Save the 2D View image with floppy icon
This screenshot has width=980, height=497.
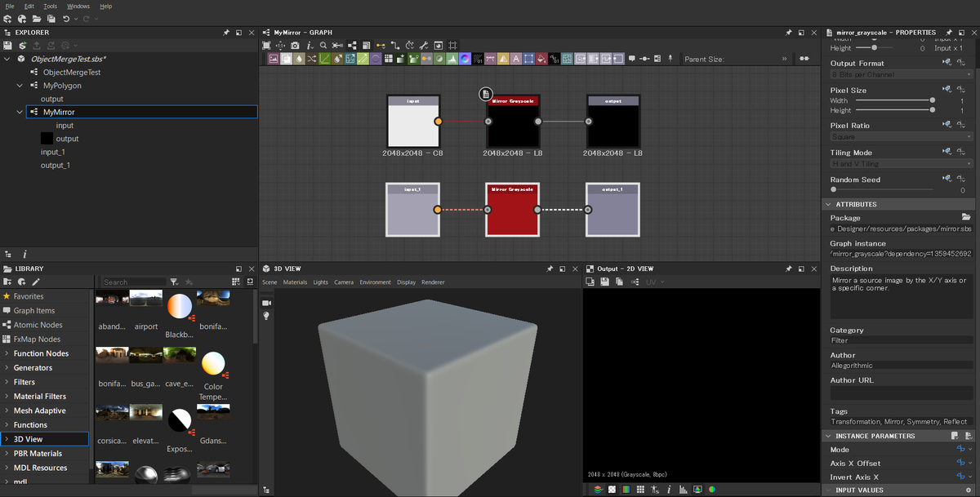pos(605,282)
